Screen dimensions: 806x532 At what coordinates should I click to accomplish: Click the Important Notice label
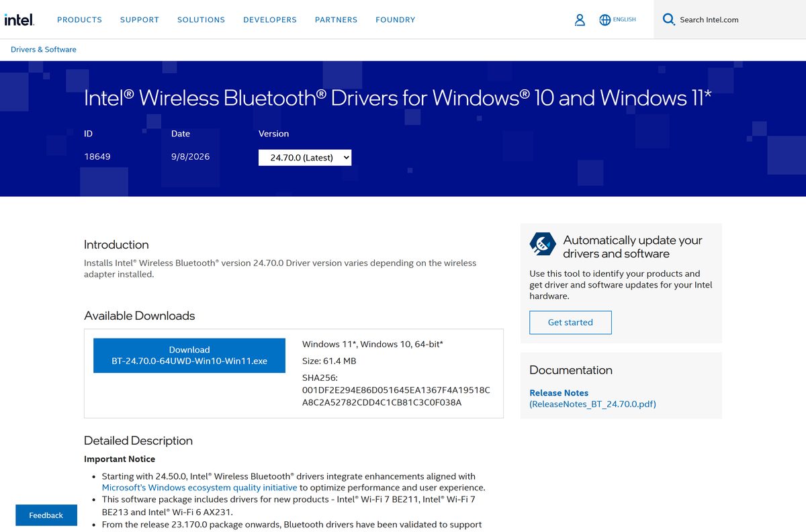tap(120, 459)
